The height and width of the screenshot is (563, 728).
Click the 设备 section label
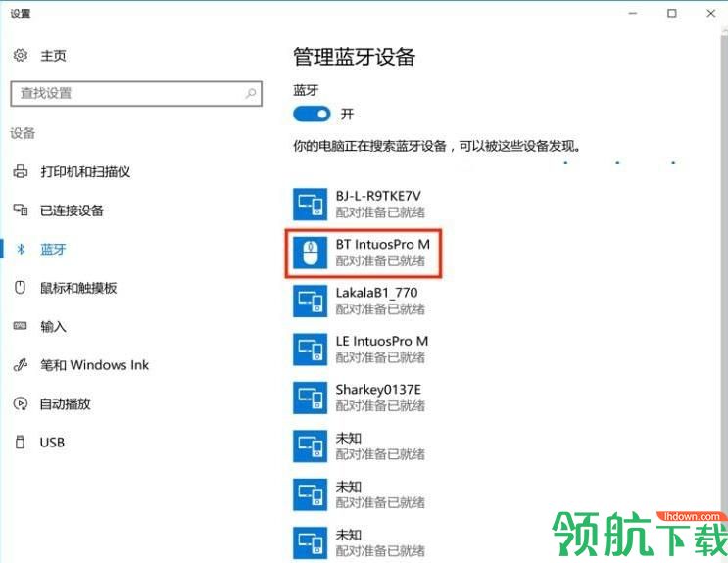click(x=23, y=134)
